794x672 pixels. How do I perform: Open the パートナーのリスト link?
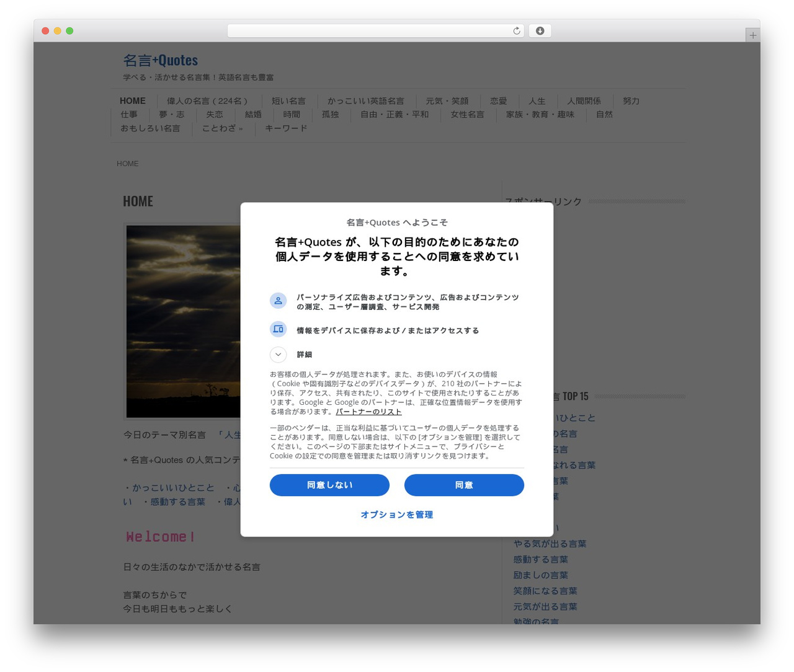coord(368,412)
